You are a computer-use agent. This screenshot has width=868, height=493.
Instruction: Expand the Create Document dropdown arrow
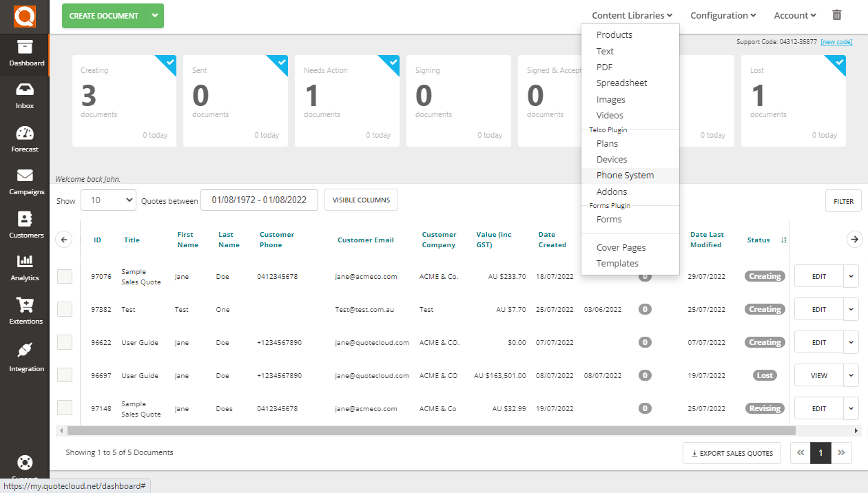[x=154, y=15]
